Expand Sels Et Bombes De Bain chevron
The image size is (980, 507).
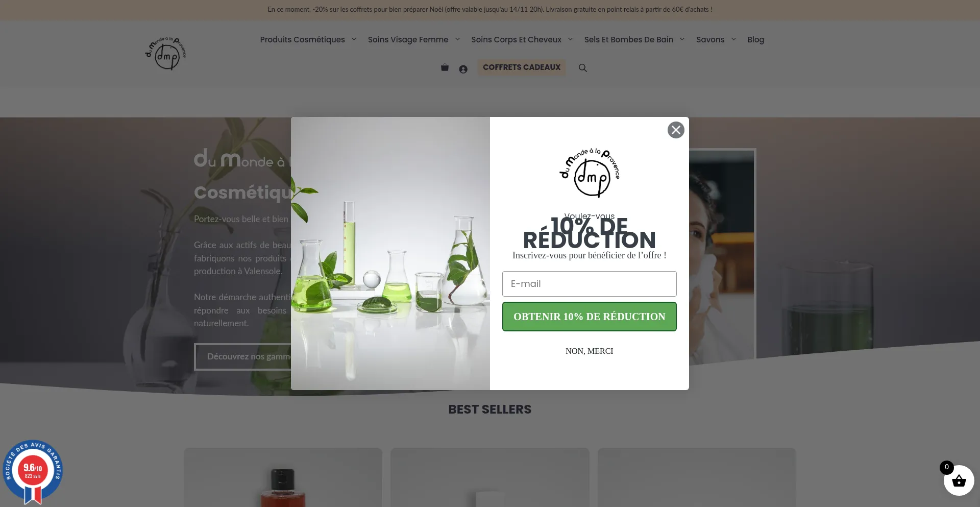[x=682, y=39]
